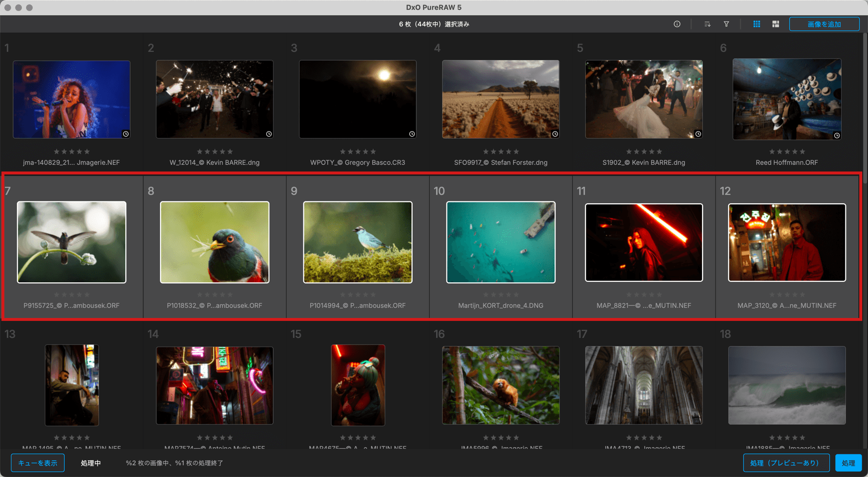Click filename S1902_© Kevin BARRE.dng
The height and width of the screenshot is (477, 868).
point(644,162)
